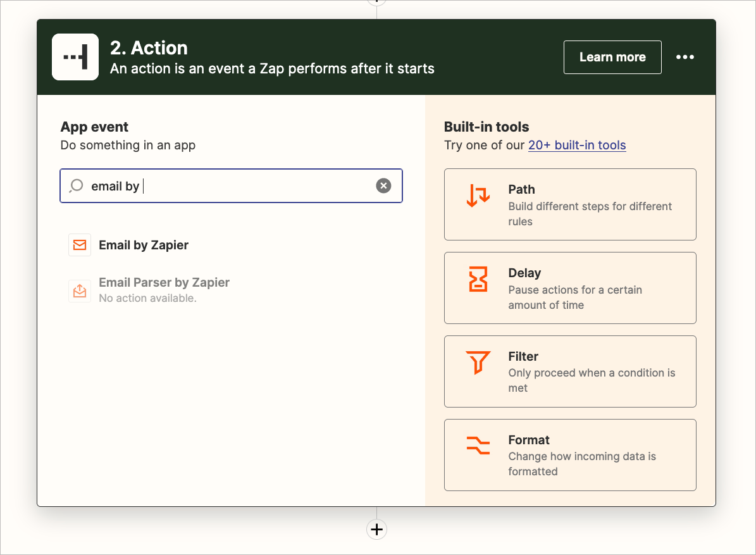This screenshot has height=555, width=756.
Task: Select the Filter card
Action: click(x=570, y=371)
